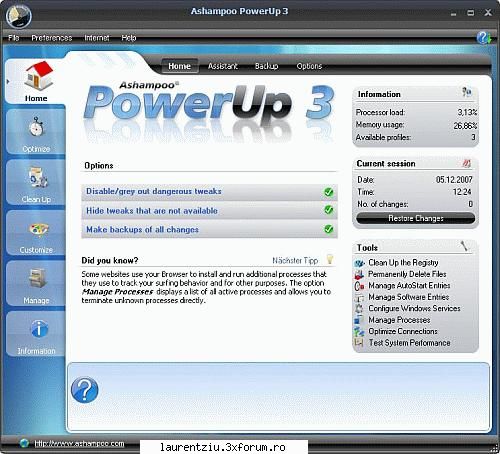Click the Manage Processes icon
This screenshot has height=454, width=500.
coord(359,320)
